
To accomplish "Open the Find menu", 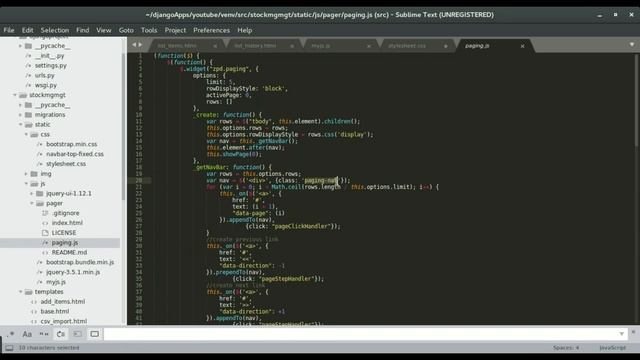I will pyautogui.click(x=82, y=30).
